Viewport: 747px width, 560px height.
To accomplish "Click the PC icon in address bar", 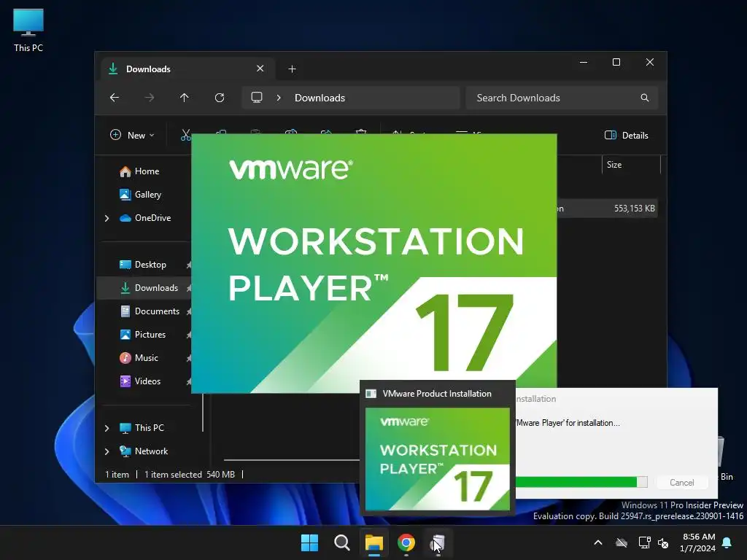I will 257,98.
